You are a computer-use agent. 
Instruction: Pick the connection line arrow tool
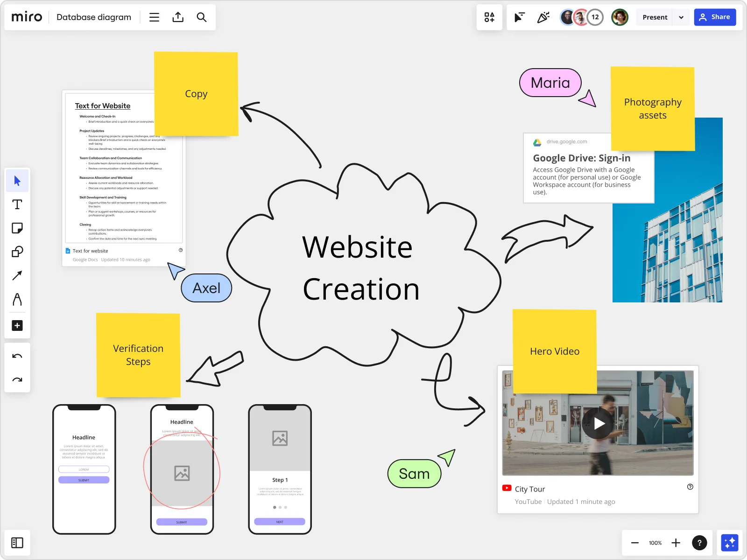coord(17,276)
